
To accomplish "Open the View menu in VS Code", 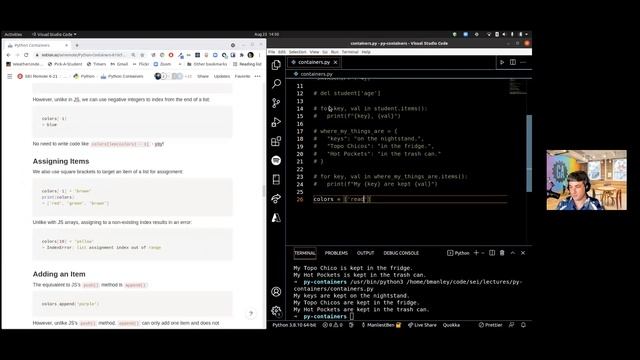I will [x=314, y=52].
